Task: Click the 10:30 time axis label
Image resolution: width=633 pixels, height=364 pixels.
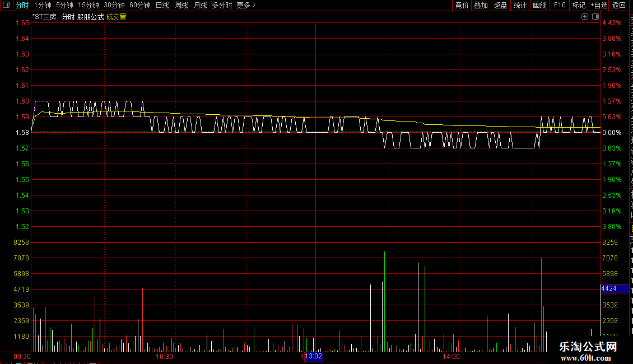Action: (164, 357)
